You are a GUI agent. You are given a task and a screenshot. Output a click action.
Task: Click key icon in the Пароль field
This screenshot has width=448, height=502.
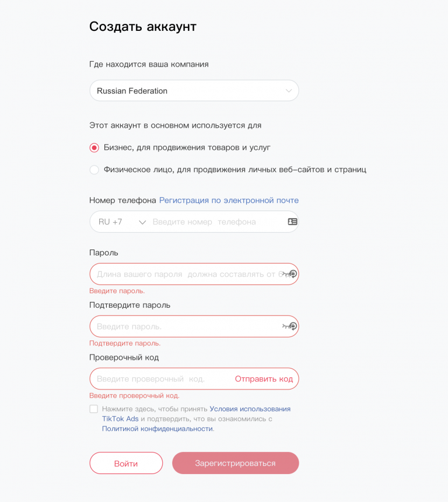point(290,274)
